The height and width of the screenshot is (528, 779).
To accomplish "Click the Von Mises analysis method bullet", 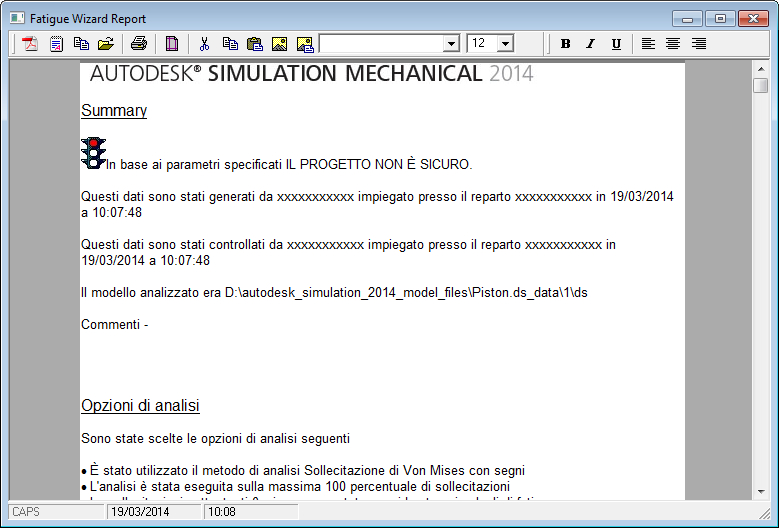I will [303, 470].
